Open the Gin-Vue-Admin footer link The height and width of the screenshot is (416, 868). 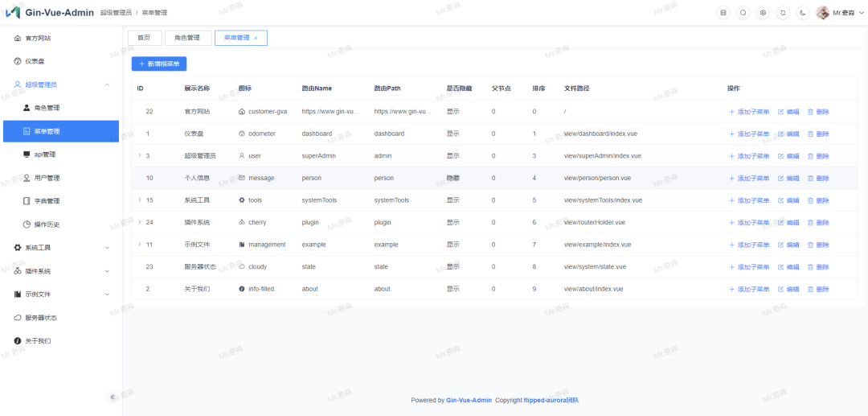point(469,400)
